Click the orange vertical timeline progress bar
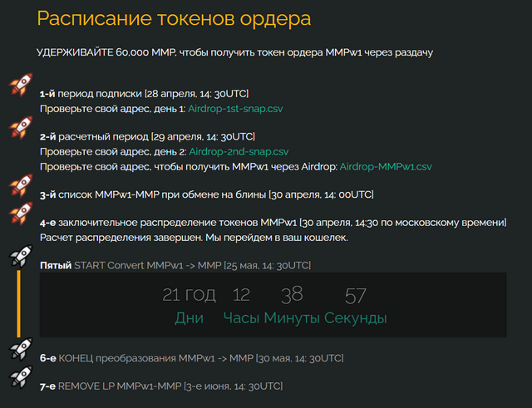The height and width of the screenshot is (408, 532). (18, 303)
